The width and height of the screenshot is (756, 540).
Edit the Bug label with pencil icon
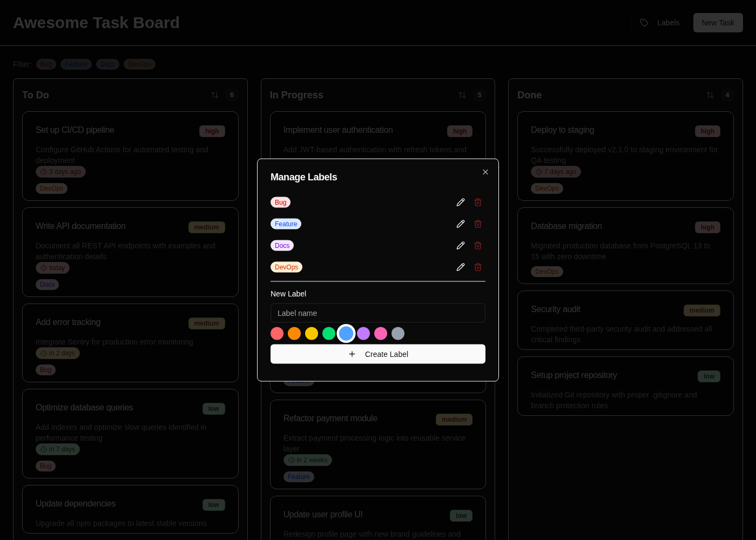(461, 202)
